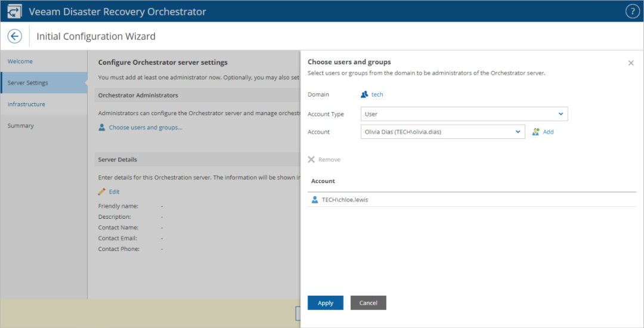Open the Account dropdown list
644x328 pixels.
pyautogui.click(x=518, y=132)
